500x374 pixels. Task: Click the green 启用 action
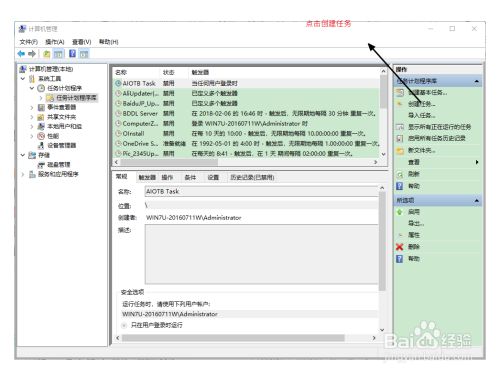click(414, 212)
